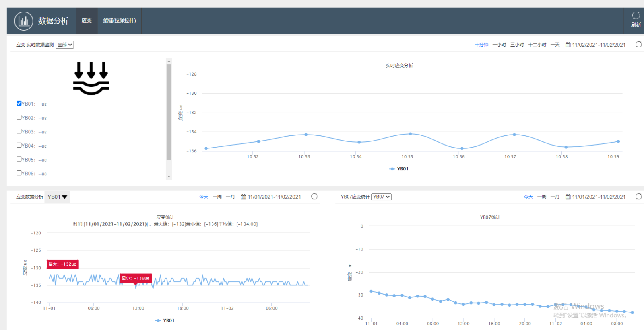This screenshot has height=330, width=644.
Task: Click the 10:57 data point on realtime chart
Action: [x=514, y=135]
